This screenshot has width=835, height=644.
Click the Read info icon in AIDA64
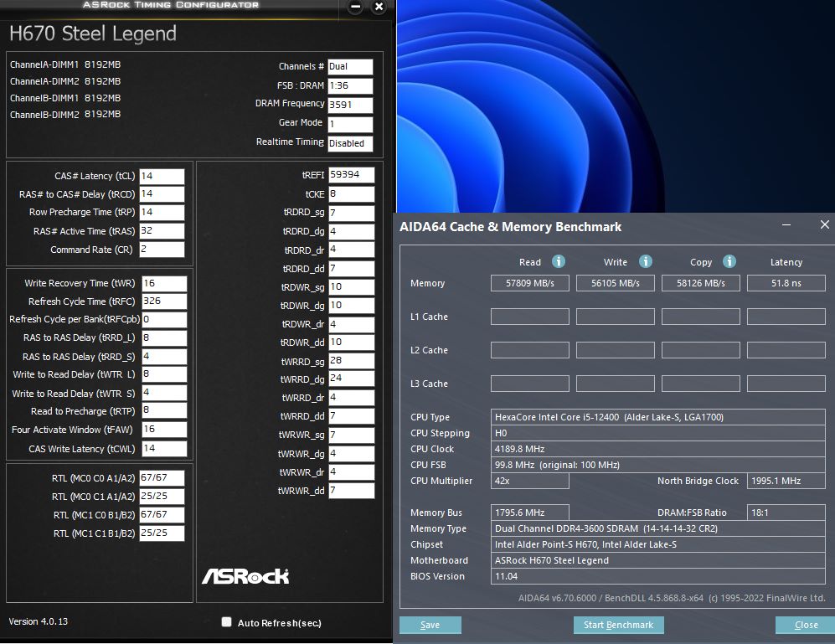pos(558,261)
